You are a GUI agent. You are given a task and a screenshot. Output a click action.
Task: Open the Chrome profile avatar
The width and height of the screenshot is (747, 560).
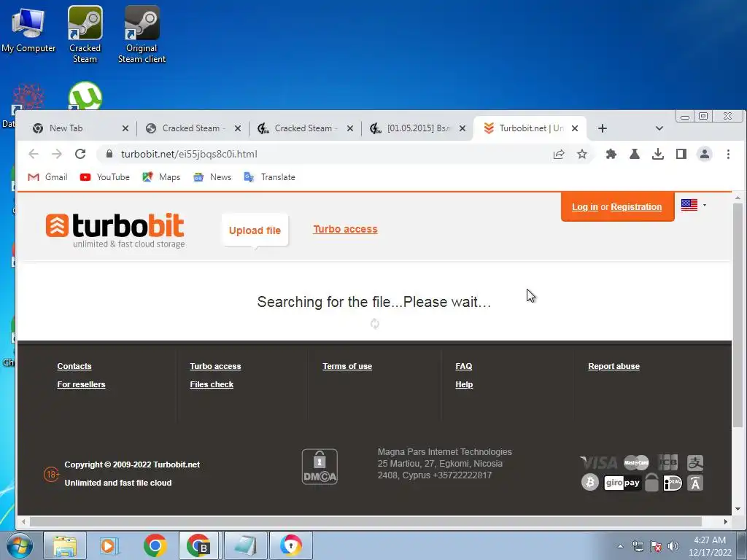point(704,154)
